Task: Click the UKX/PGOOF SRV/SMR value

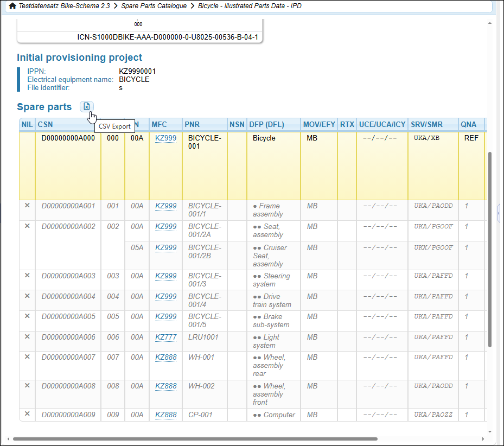Action: click(433, 247)
